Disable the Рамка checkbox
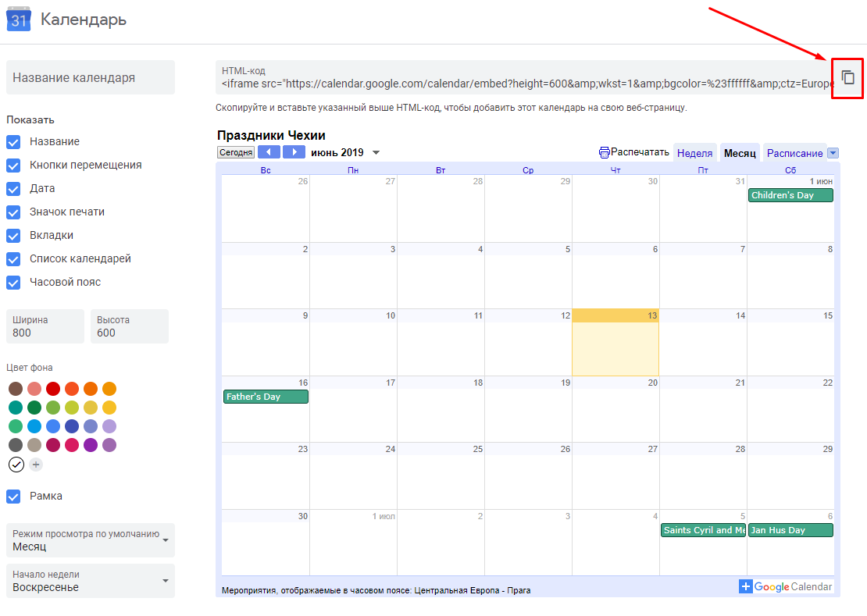The image size is (867, 616). tap(13, 497)
